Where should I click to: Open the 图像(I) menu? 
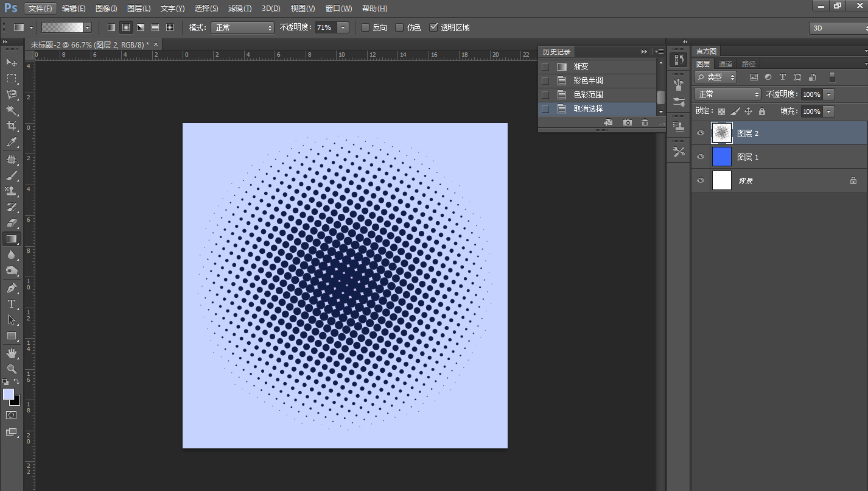[x=107, y=9]
